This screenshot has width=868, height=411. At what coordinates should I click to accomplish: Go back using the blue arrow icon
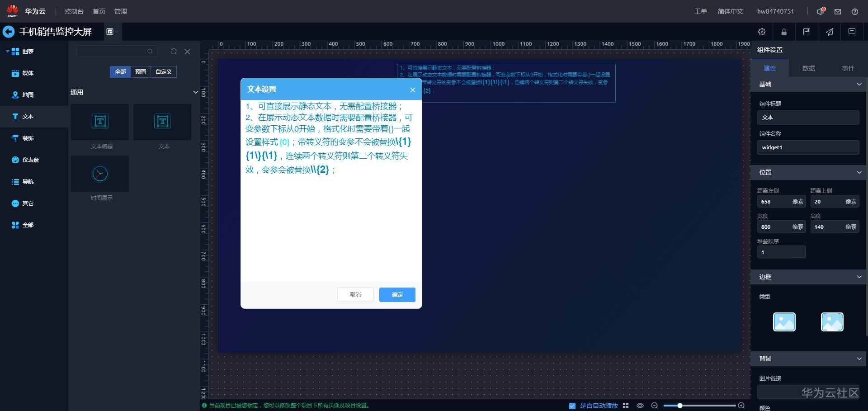pos(9,32)
